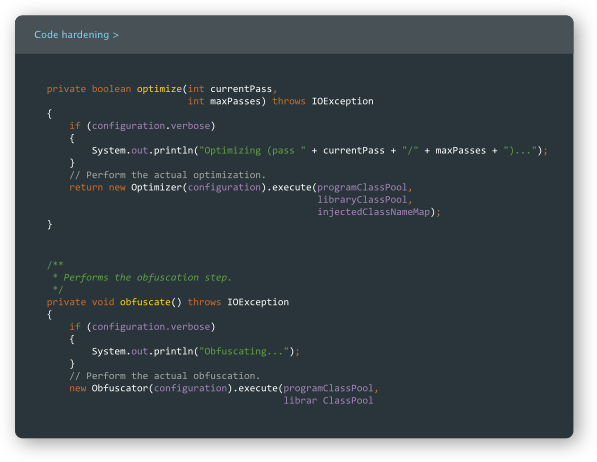597x462 pixels.
Task: Click the line "int maxPasses) throws IOException"
Action: [x=280, y=101]
